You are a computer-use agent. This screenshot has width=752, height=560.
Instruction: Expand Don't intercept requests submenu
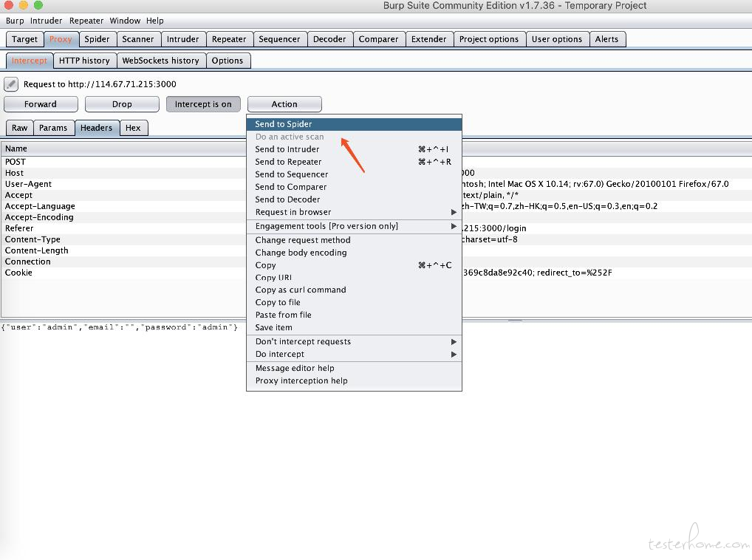click(354, 341)
